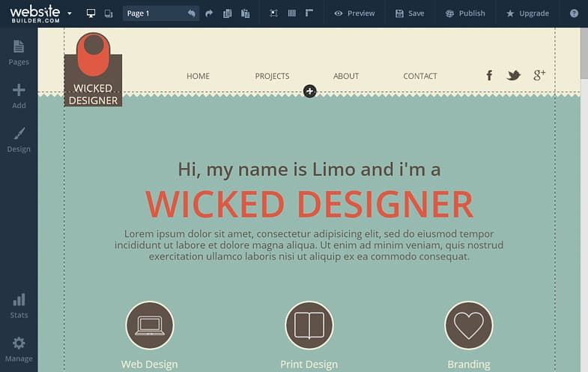Click the Branding heart icon
Viewport: 588px width, 372px height.
[x=469, y=325]
